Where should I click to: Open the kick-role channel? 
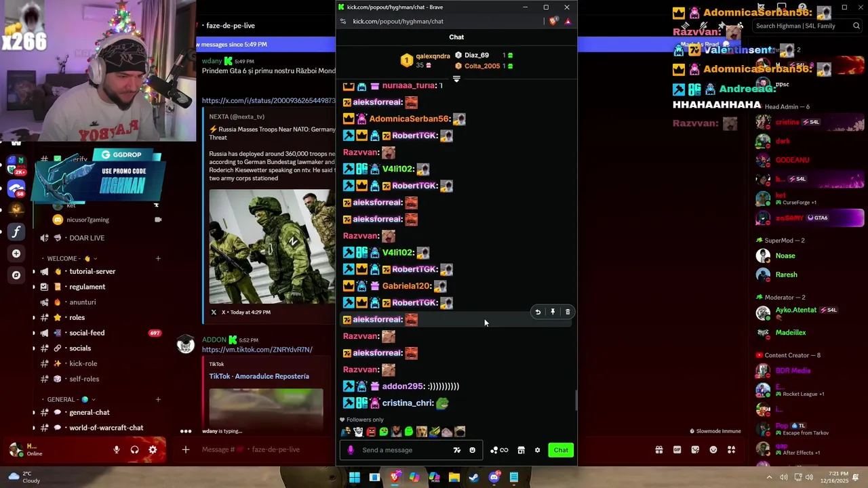(83, 363)
